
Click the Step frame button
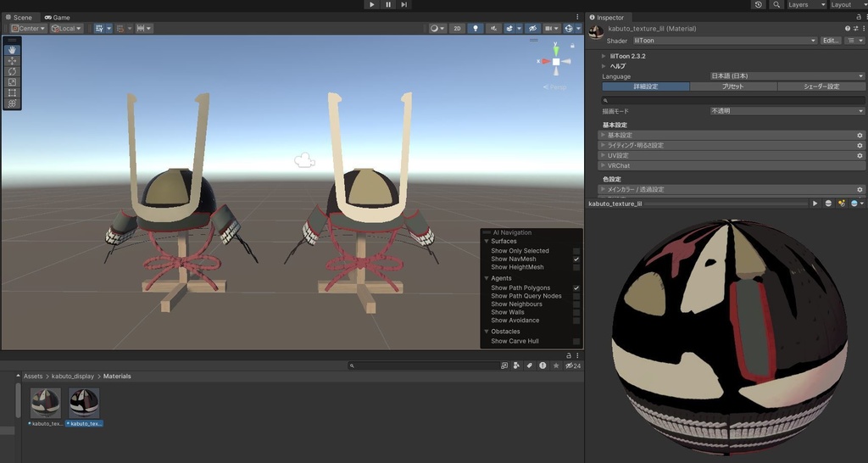pos(404,4)
